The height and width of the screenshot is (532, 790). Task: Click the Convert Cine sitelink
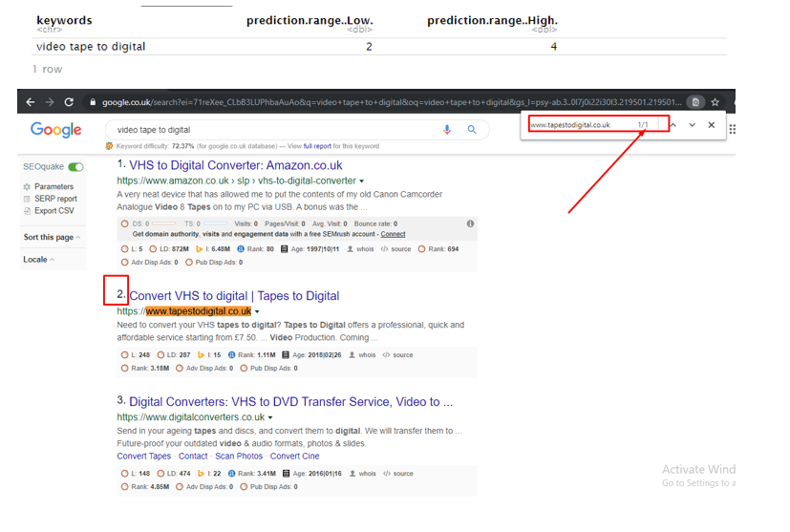[x=295, y=456]
